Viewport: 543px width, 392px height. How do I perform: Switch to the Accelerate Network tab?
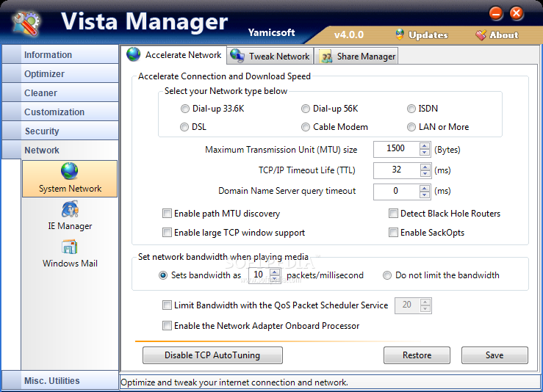(x=175, y=54)
